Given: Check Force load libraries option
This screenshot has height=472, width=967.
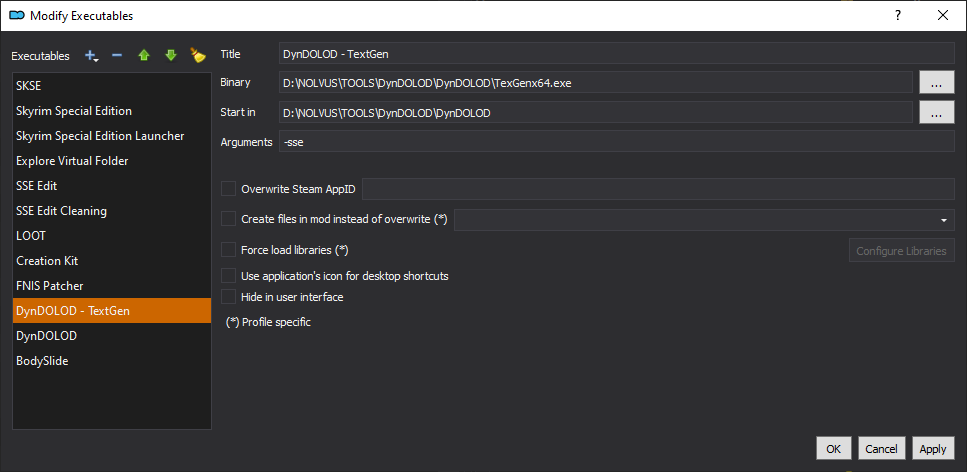Looking at the screenshot, I should [x=229, y=250].
